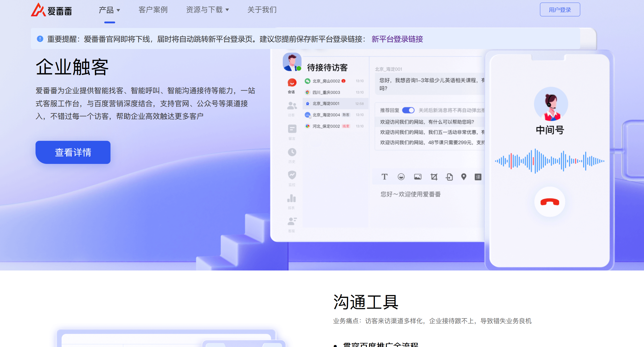
Task: Open 新平台登录链接 link
Action: (x=397, y=39)
